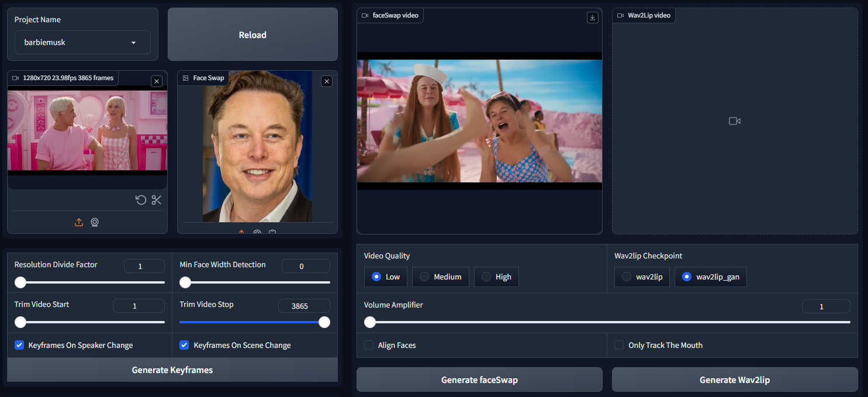Click the pink Barbie source video preview

[x=87, y=130]
